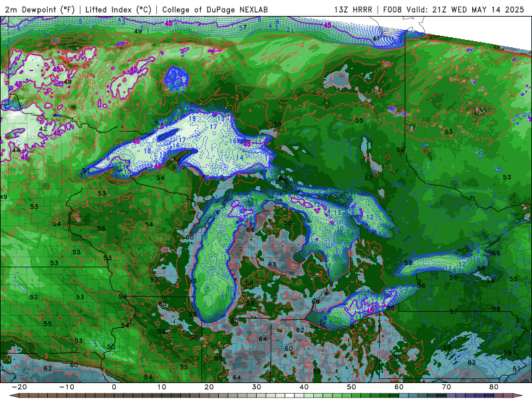Click the dewpoint value 44 on the map
This screenshot has width=532, height=399.
[x=15, y=150]
